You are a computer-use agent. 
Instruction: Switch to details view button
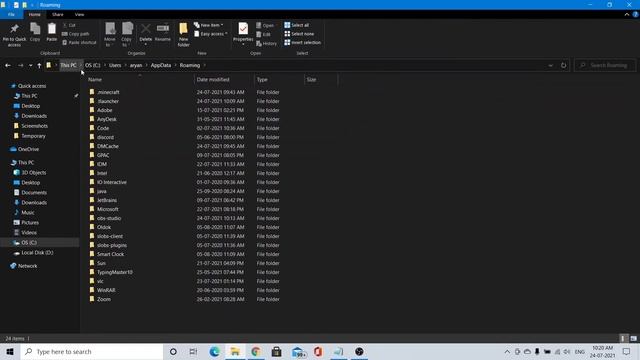(x=623, y=338)
